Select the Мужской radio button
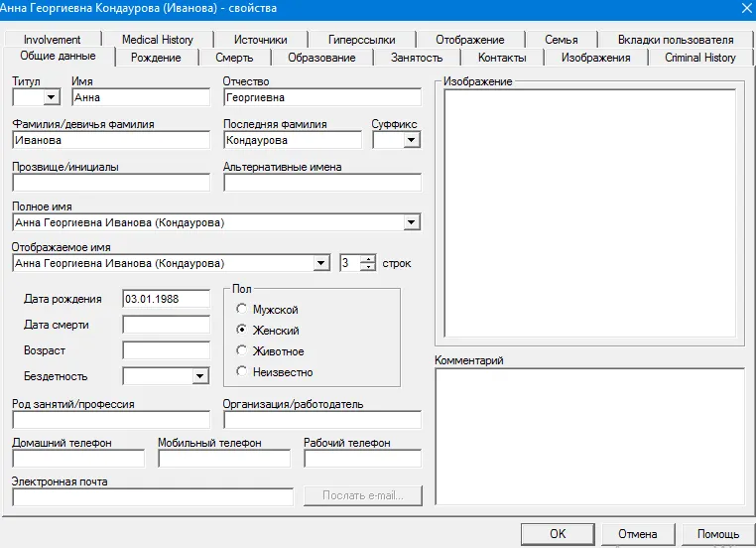Image resolution: width=756 pixels, height=548 pixels. coord(242,310)
